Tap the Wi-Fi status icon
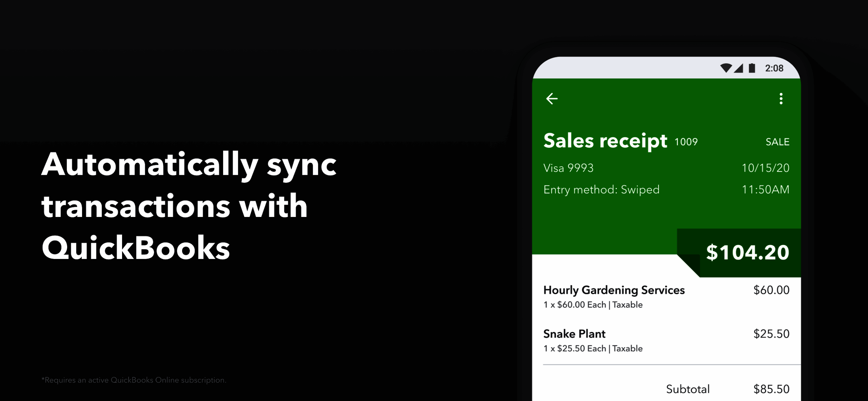Image resolution: width=868 pixels, height=401 pixels. tap(726, 68)
